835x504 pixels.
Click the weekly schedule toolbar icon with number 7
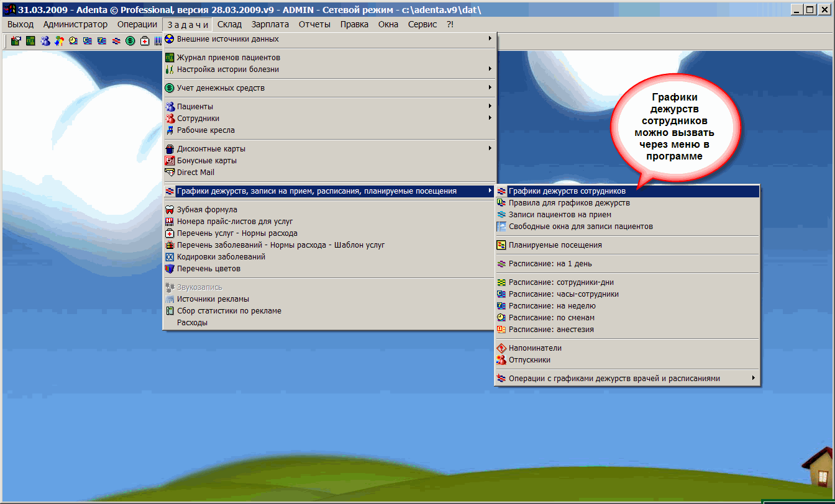[102, 41]
